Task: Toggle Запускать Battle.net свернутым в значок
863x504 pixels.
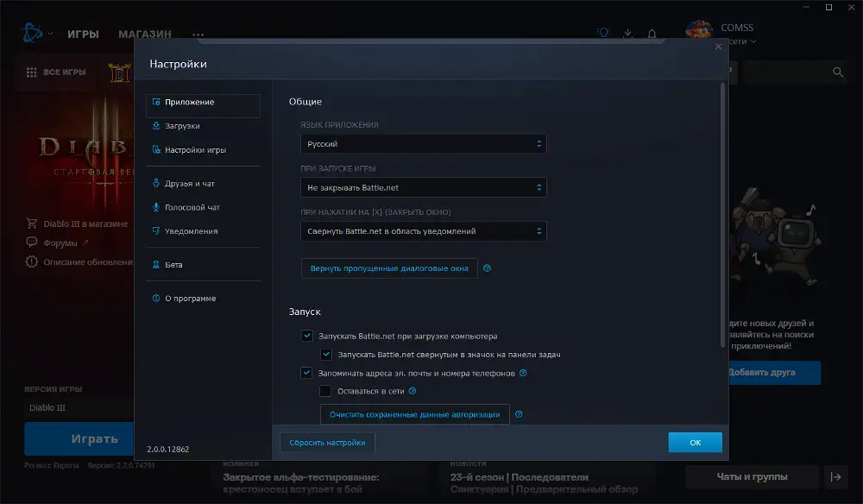Action: (x=326, y=355)
